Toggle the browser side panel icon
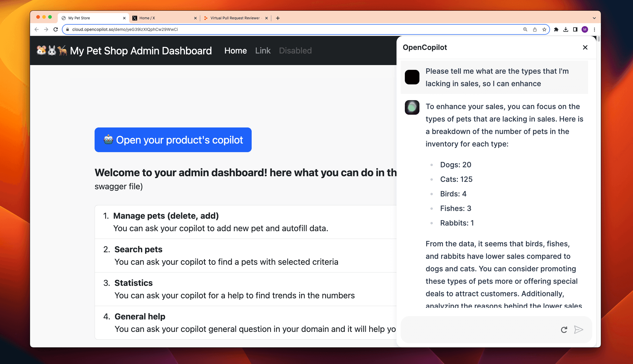 575,29
